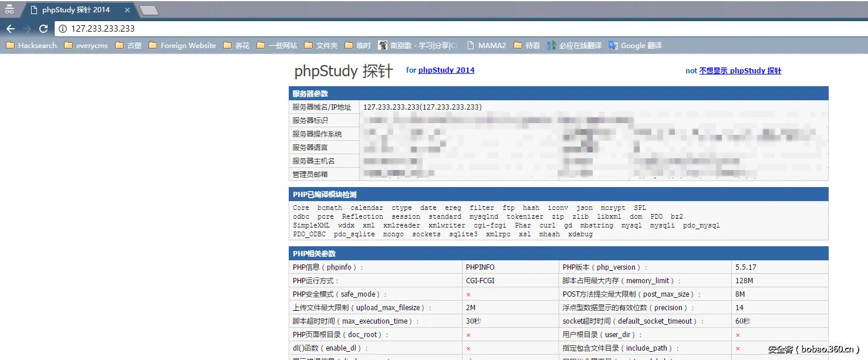Open the Hacksearch bookmark folder

tap(31, 45)
